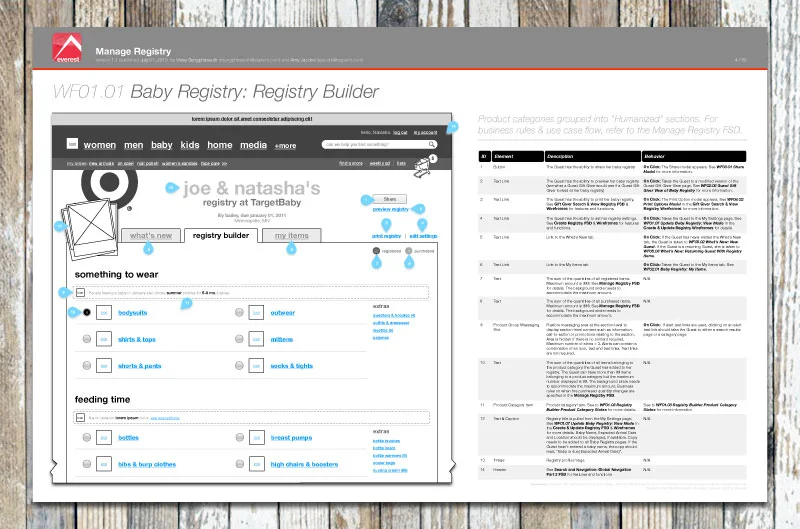
Task: Click the bibs & burp clothes icon placeholder
Action: click(x=104, y=464)
